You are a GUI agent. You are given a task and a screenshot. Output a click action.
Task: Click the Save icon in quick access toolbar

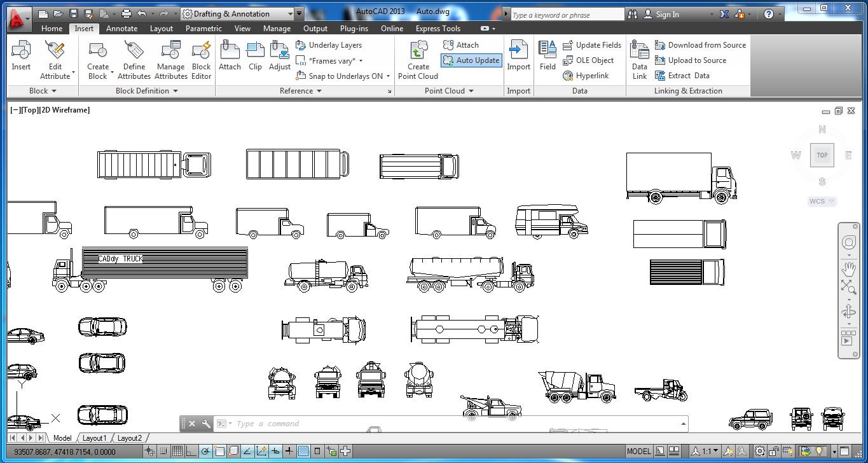pos(74,14)
